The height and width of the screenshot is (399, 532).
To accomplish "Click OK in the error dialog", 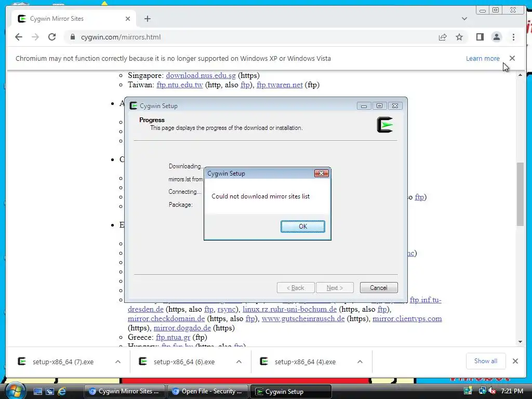I will click(x=303, y=227).
